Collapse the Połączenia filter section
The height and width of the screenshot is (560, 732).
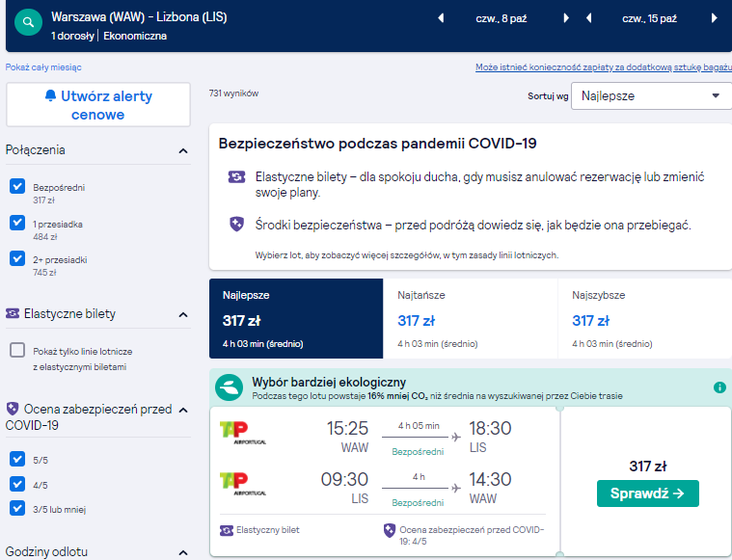pos(183,150)
